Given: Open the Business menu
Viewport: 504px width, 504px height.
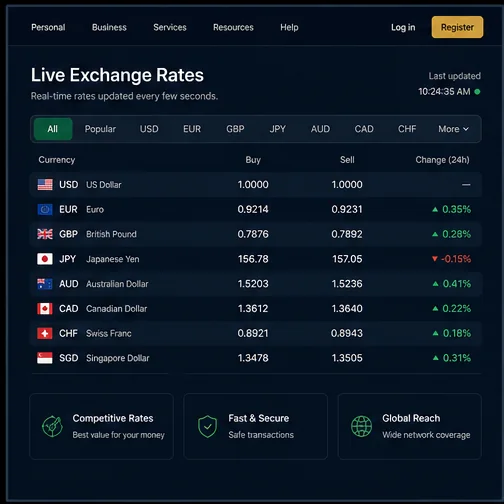Looking at the screenshot, I should coord(109,27).
